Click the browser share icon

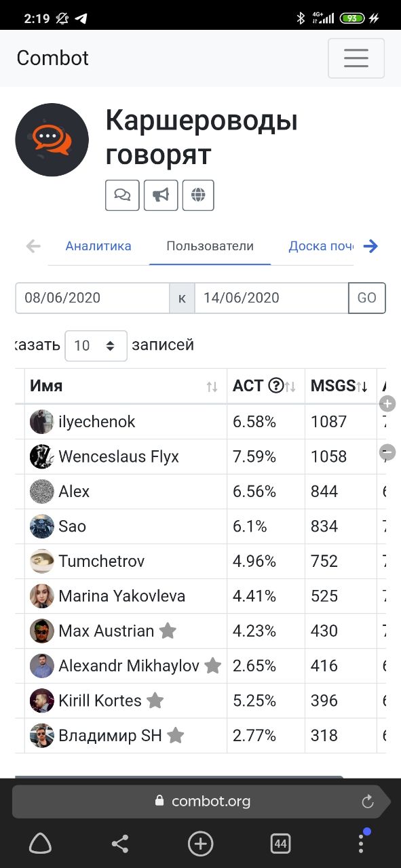pos(120,844)
